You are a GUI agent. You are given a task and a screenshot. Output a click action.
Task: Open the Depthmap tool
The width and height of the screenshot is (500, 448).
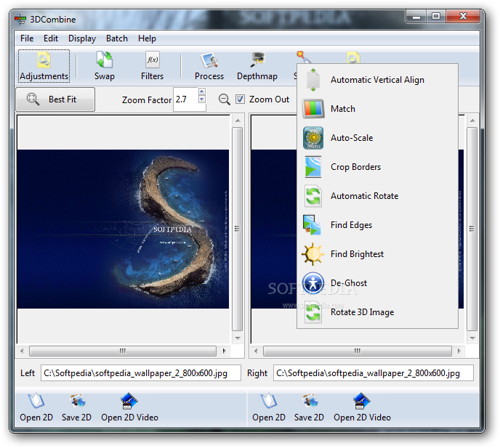point(257,66)
